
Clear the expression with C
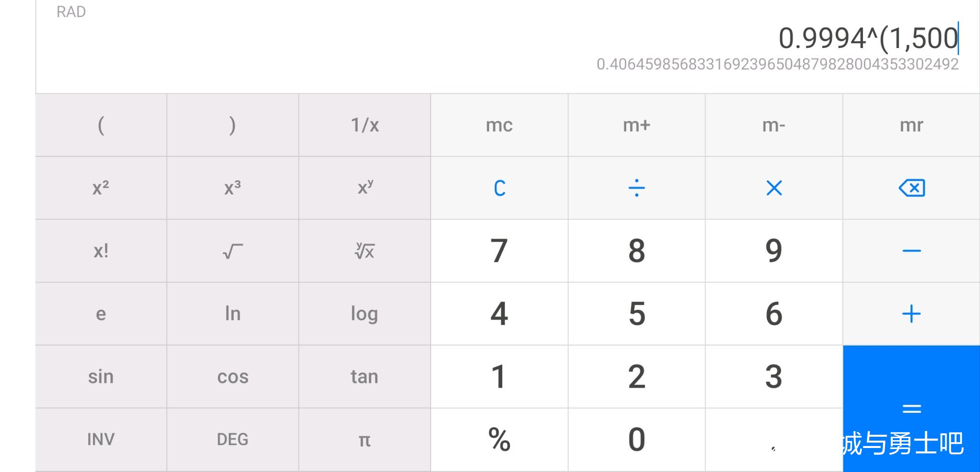[x=499, y=188]
